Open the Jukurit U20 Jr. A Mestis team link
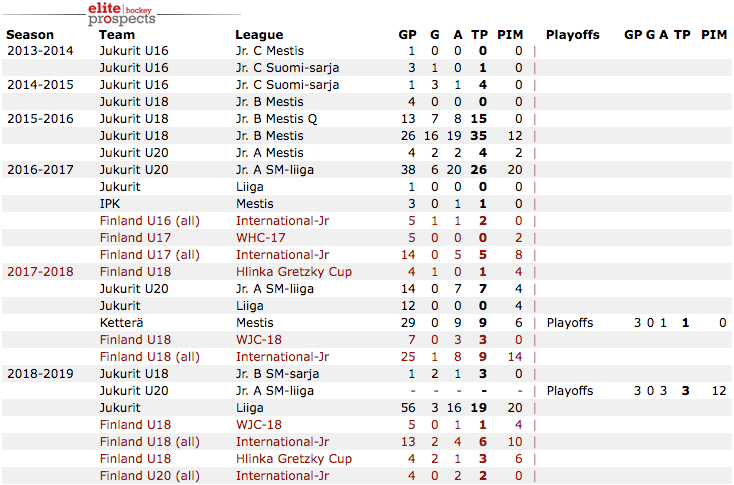 pyautogui.click(x=133, y=152)
